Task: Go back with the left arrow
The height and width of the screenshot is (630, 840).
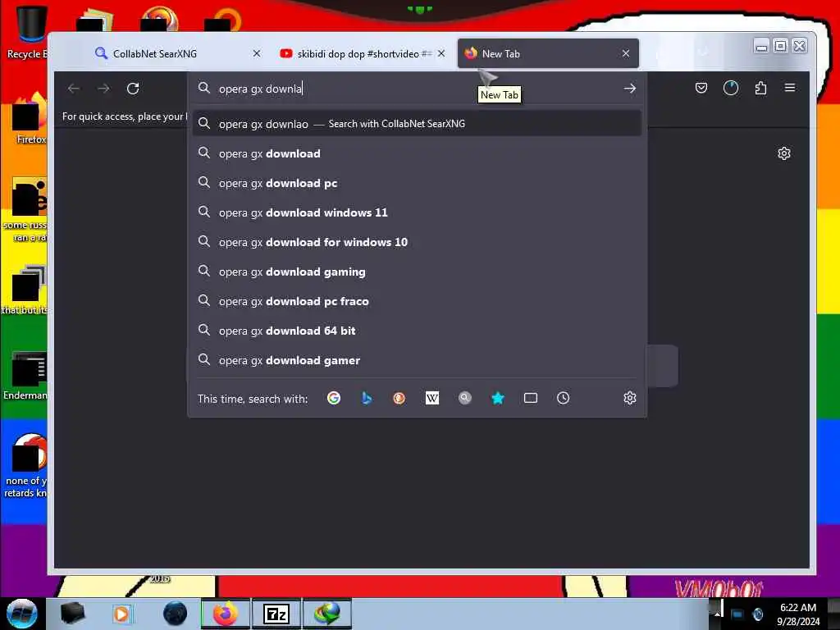Action: pos(74,89)
